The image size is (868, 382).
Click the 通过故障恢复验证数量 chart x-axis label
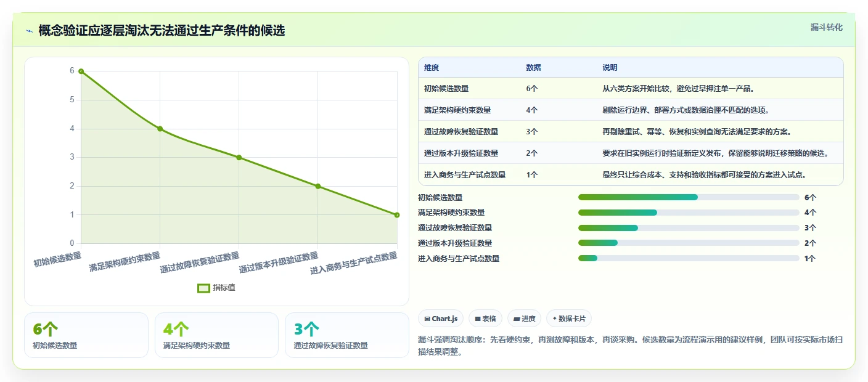(200, 262)
